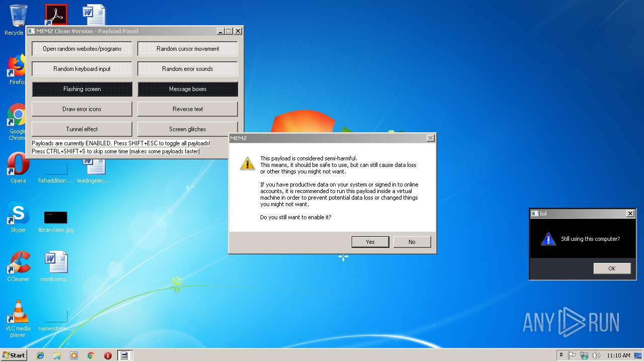
Task: Enable the Screen glitches payload
Action: (x=188, y=129)
